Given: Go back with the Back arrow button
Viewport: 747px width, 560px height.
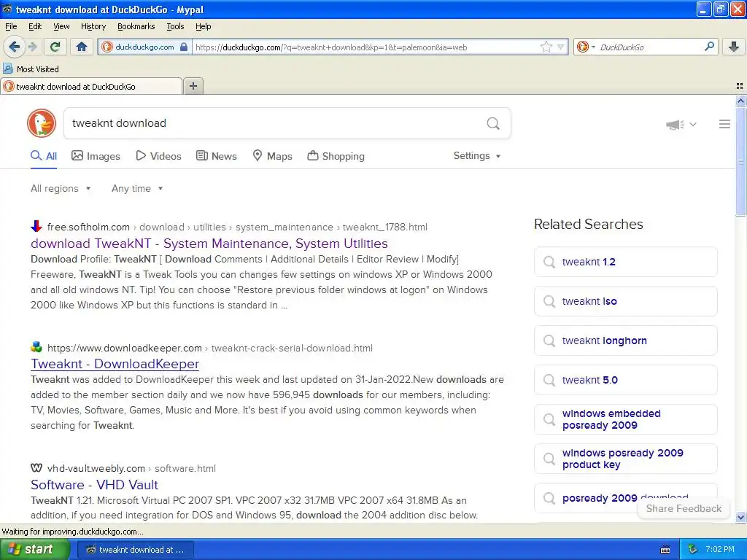Looking at the screenshot, I should [x=14, y=47].
